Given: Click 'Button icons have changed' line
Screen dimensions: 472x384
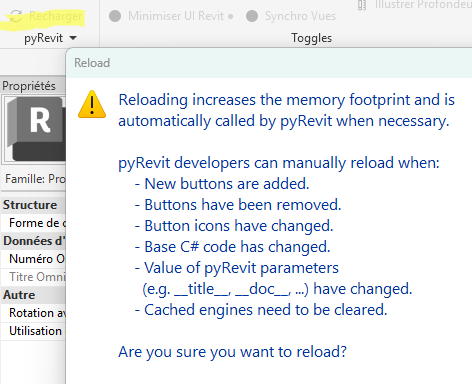Looking at the screenshot, I should coord(234,226).
